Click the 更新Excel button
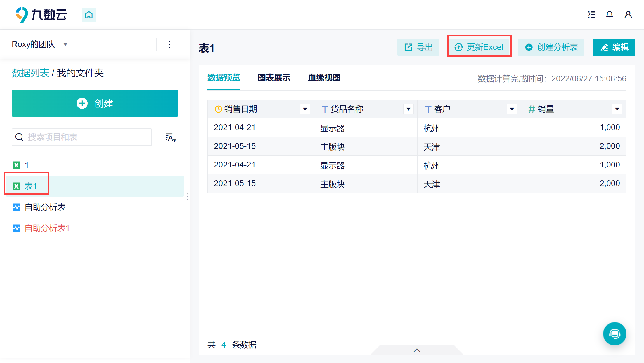This screenshot has height=363, width=644. click(479, 47)
